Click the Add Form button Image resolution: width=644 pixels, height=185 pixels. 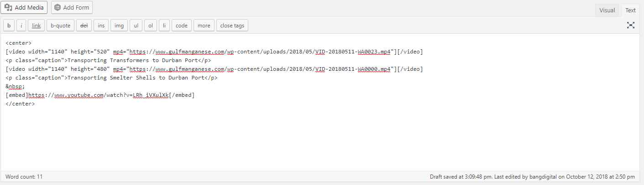[72, 7]
